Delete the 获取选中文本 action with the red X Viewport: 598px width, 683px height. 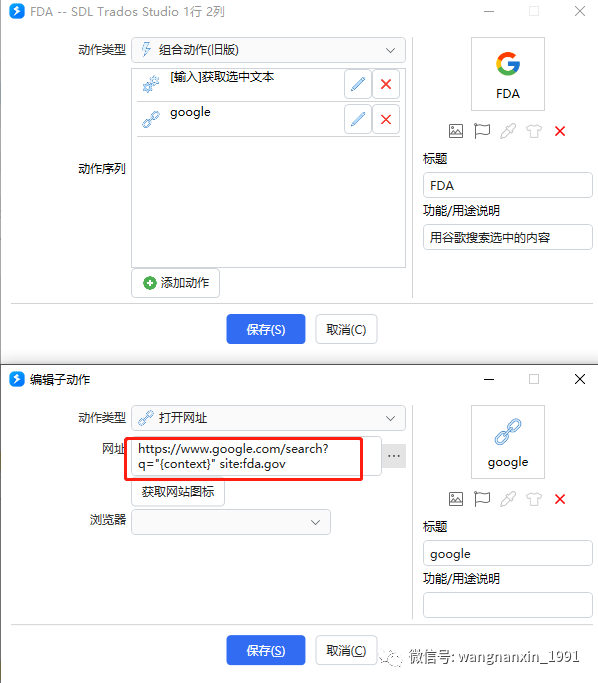click(386, 84)
